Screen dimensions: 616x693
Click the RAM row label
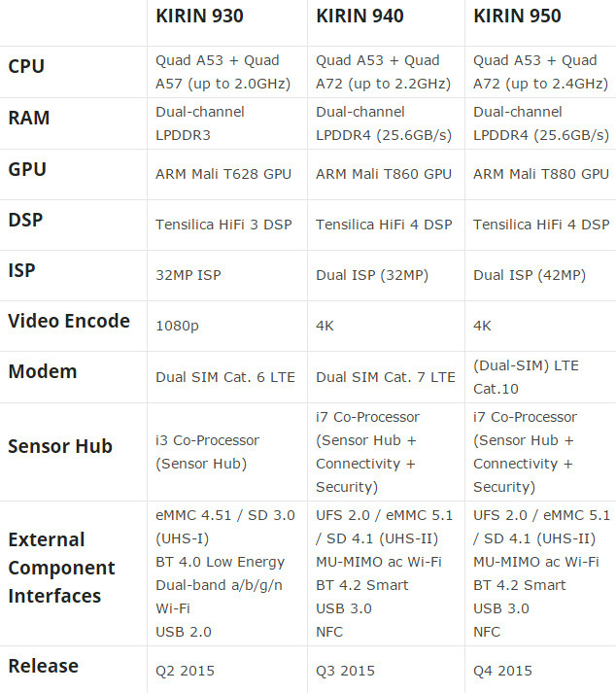click(x=28, y=119)
